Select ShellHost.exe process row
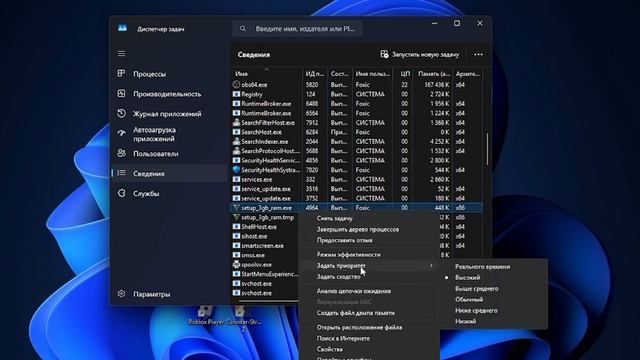The height and width of the screenshot is (360, 640). click(x=265, y=227)
